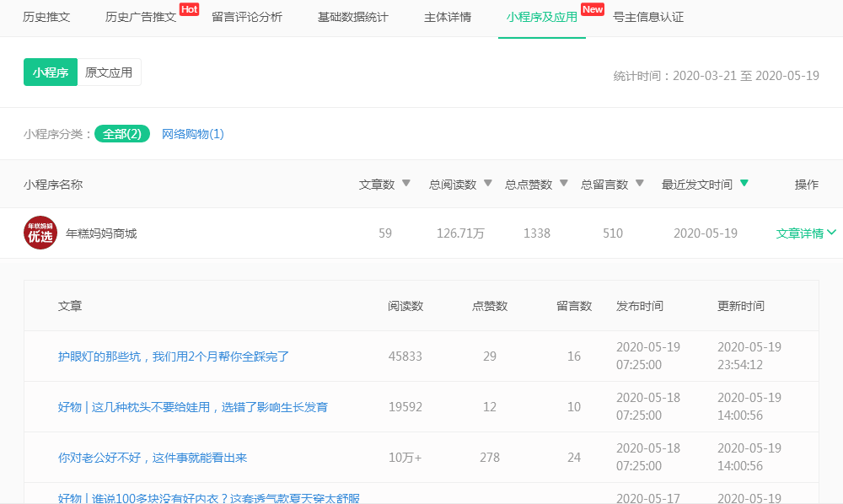Click total reads value 126.71万
The height and width of the screenshot is (504, 843).
460,233
